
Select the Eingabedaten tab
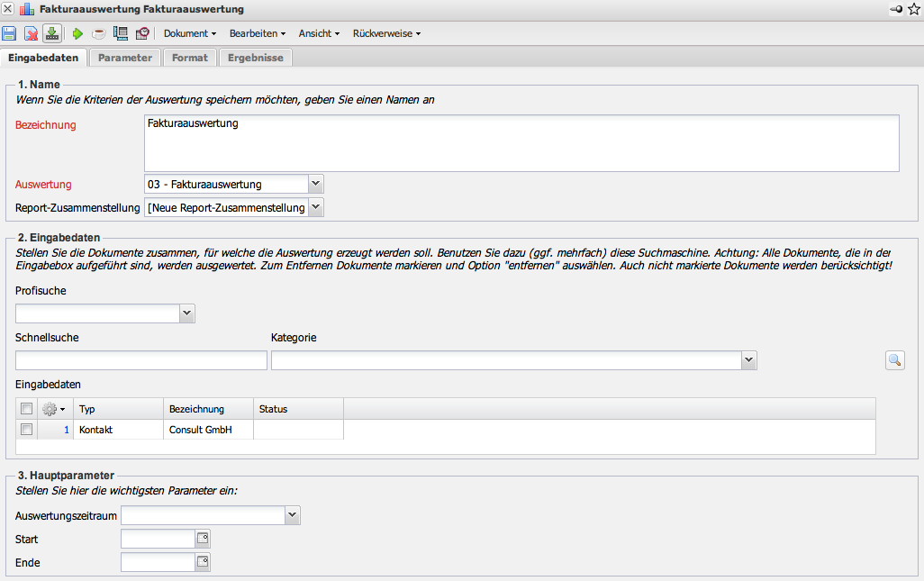click(x=43, y=58)
